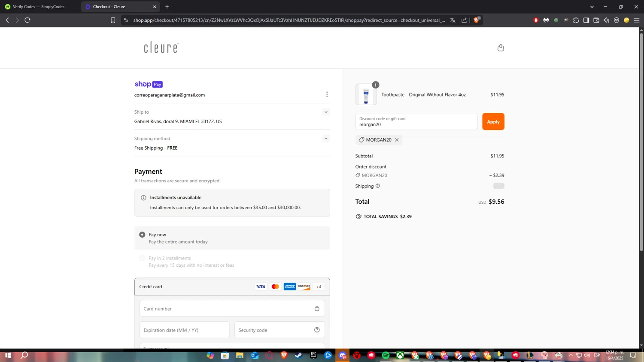Close the Checkout - Cleure tab

155,6
